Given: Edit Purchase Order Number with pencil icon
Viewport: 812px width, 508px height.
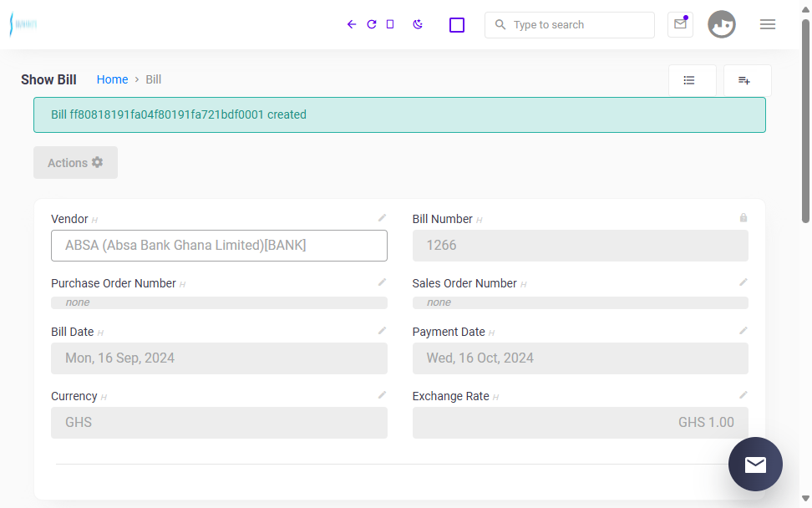Looking at the screenshot, I should (382, 282).
